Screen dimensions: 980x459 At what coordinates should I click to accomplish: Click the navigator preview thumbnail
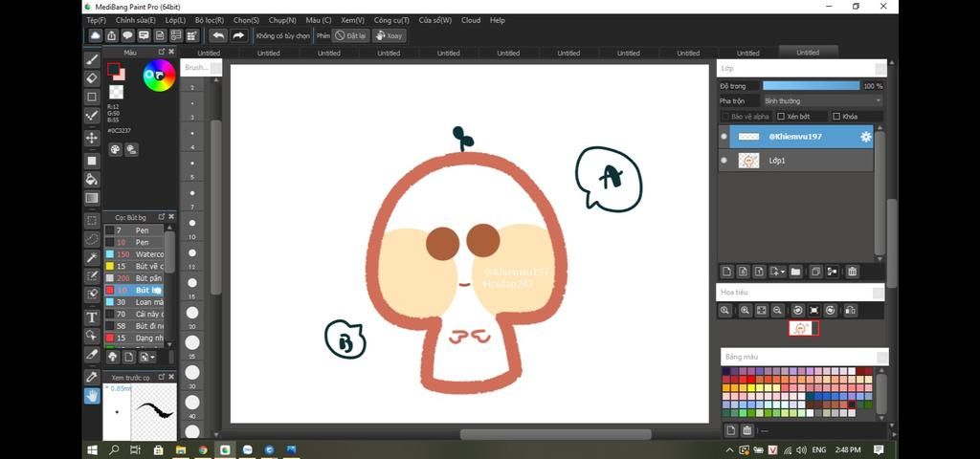[x=803, y=329]
